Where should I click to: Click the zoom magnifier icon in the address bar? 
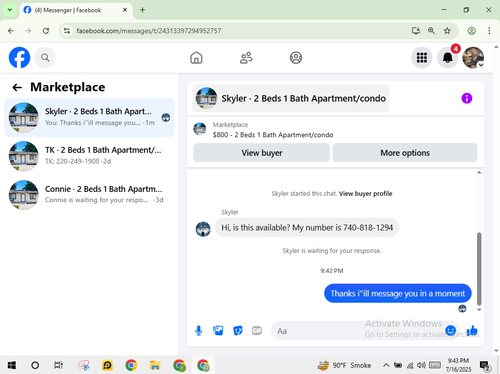[x=431, y=31]
